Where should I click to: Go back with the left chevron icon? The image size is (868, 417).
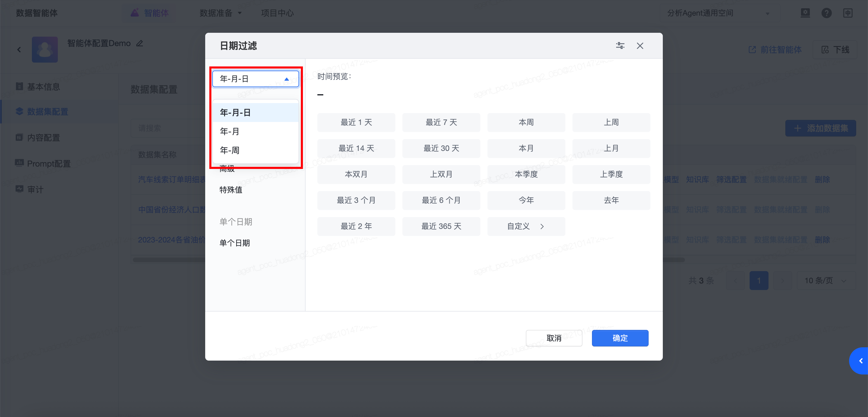(x=19, y=50)
